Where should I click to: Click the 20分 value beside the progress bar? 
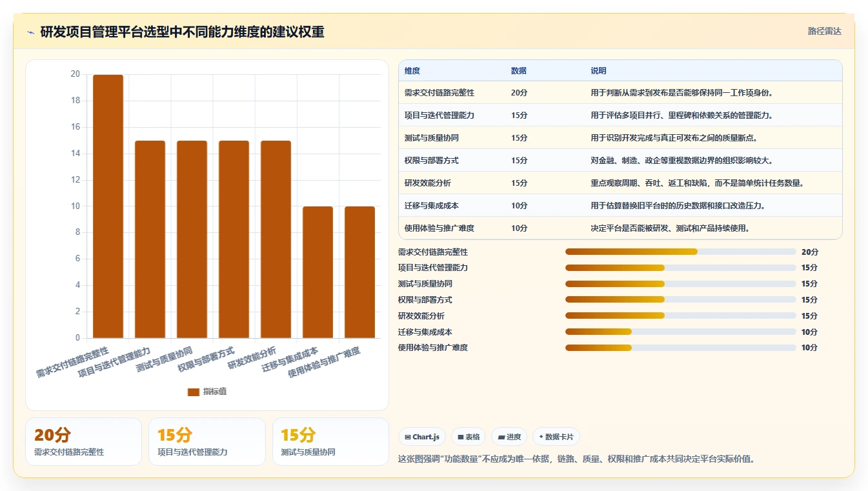[x=809, y=252]
